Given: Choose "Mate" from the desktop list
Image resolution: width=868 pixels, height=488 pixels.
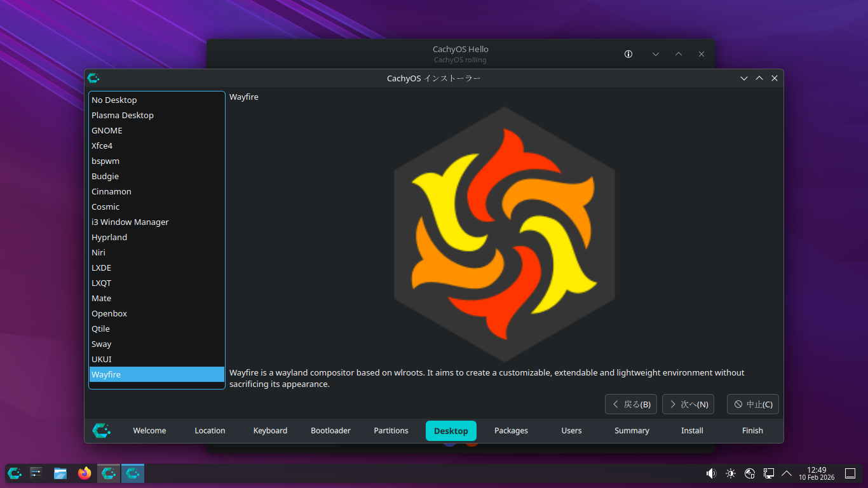Looking at the screenshot, I should (x=157, y=298).
